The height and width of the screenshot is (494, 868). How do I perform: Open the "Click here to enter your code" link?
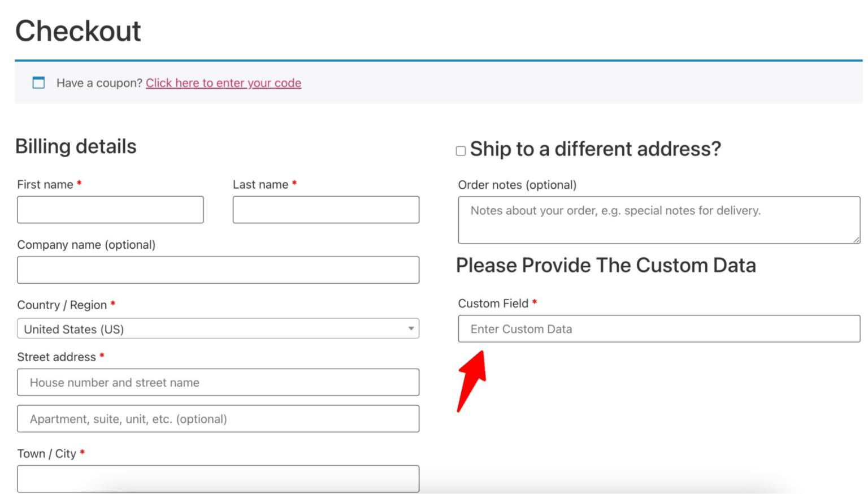pyautogui.click(x=223, y=83)
